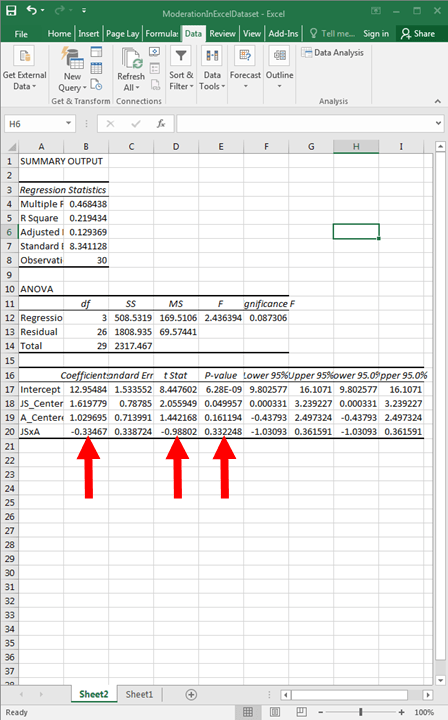Click the Sign in link
The image size is (448, 720).
pos(376,34)
